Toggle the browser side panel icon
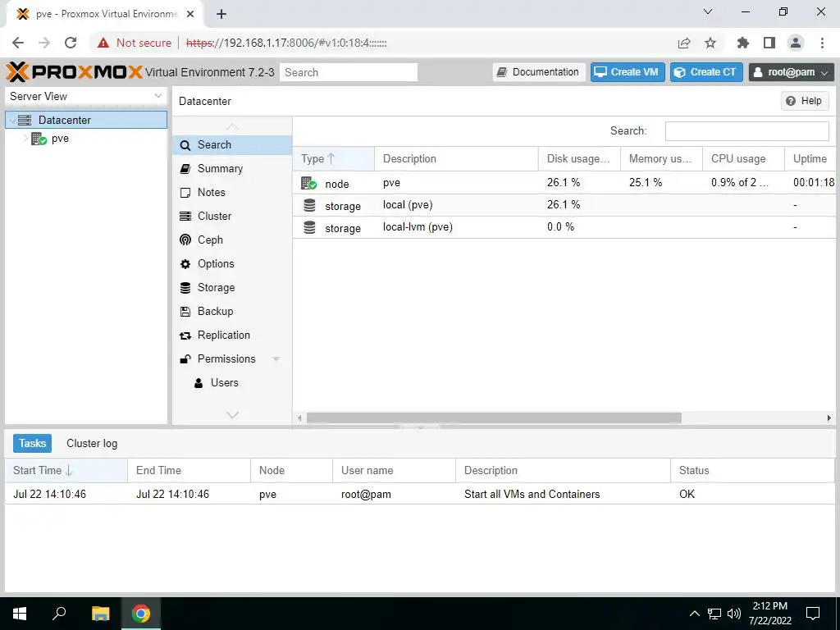Viewport: 840px width, 630px height. point(769,43)
